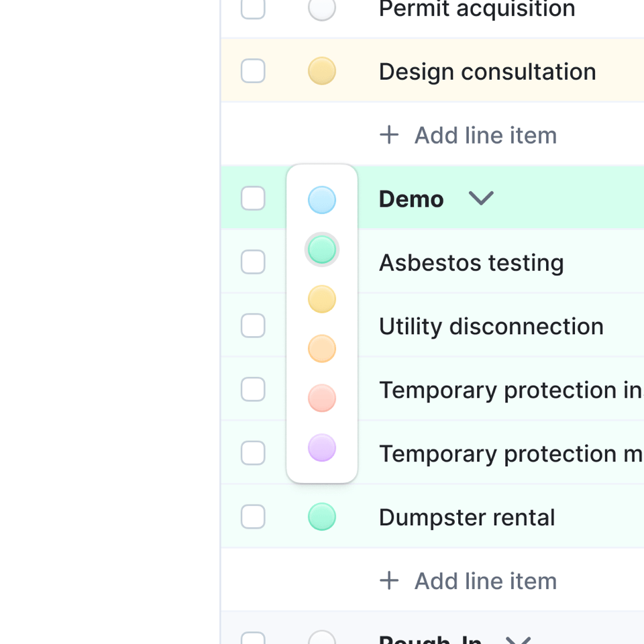Choose the purple color swatch
This screenshot has height=644, width=644.
pyautogui.click(x=322, y=448)
